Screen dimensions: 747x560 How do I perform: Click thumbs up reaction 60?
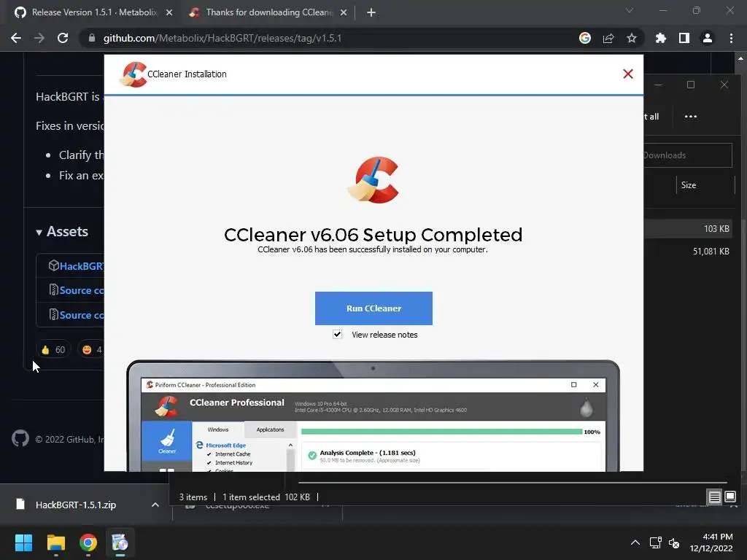click(53, 349)
